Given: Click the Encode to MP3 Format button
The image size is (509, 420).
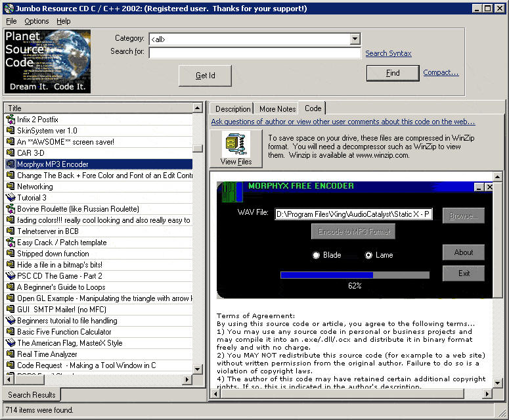Looking at the screenshot, I should [353, 231].
